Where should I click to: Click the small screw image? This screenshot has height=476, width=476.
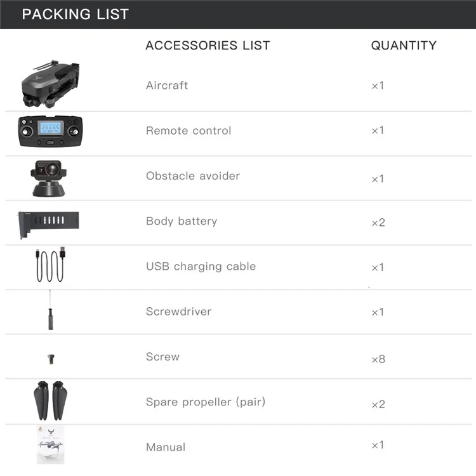[x=51, y=359]
